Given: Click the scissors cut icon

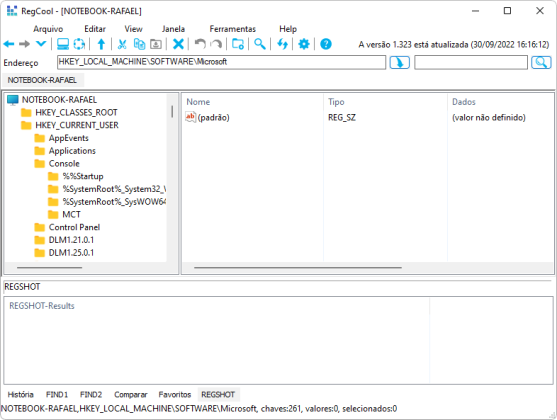Looking at the screenshot, I should pos(122,44).
